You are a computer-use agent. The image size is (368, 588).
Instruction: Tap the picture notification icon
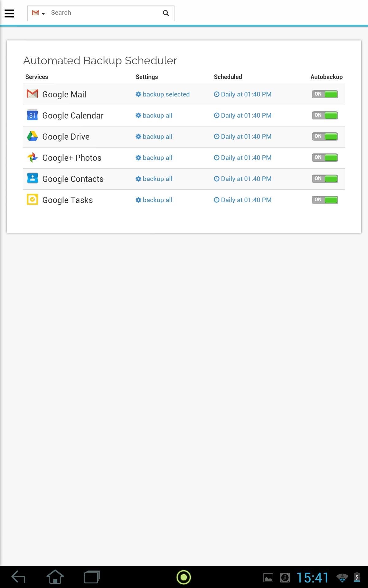(x=268, y=578)
